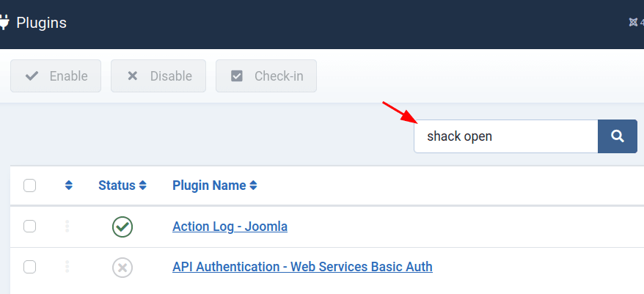Click the Plugins plug icon in header
644x294 pixels.
(x=4, y=22)
